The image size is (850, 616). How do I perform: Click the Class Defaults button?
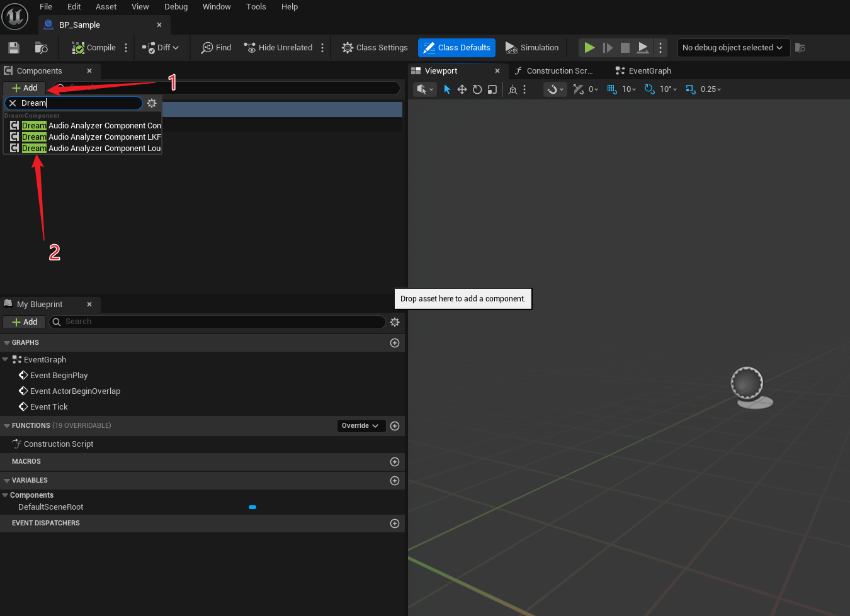point(456,48)
